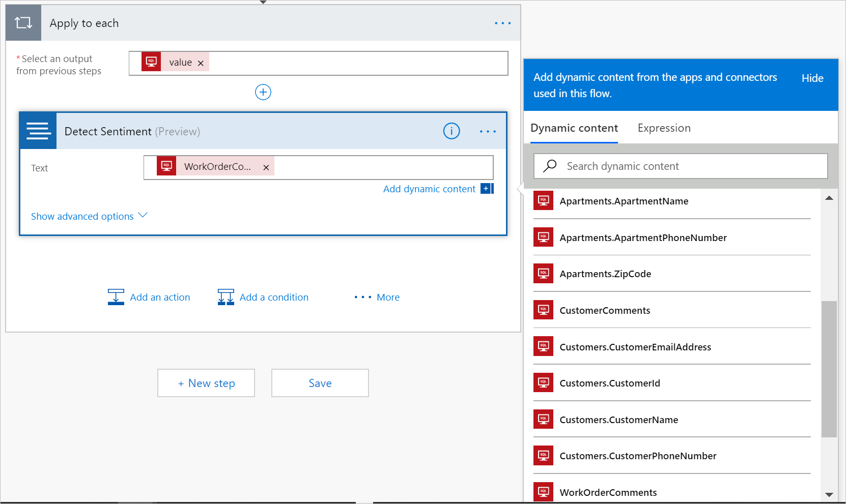Select CustomerComments from dynamic content list
Viewport: 846px width, 504px height.
(x=605, y=310)
